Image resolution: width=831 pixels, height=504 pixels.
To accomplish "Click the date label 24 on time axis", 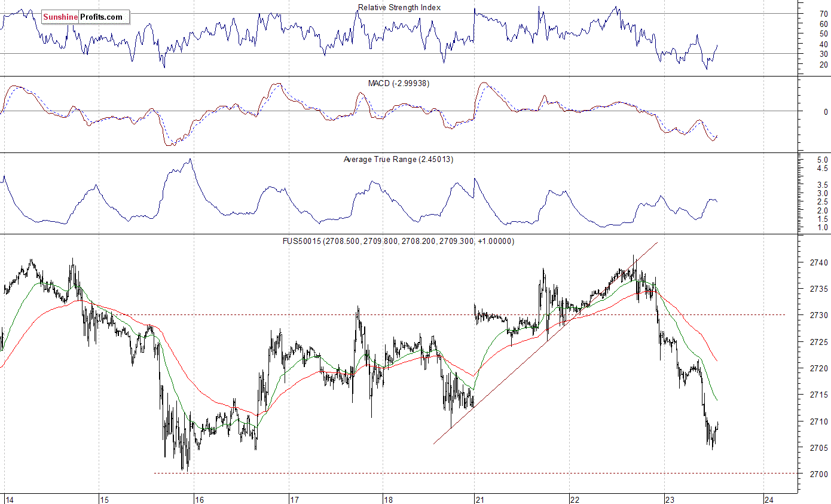I will pos(769,499).
